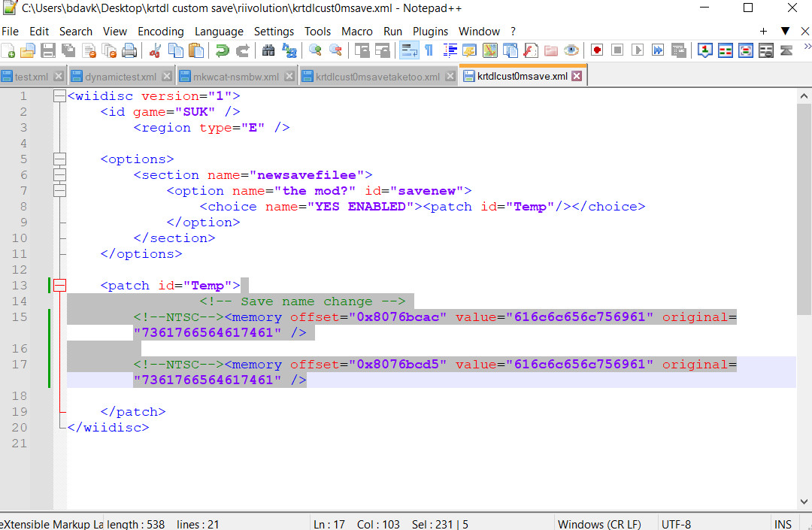Toggle the indent guide display icon
Image resolution: width=812 pixels, height=530 pixels.
click(x=450, y=50)
